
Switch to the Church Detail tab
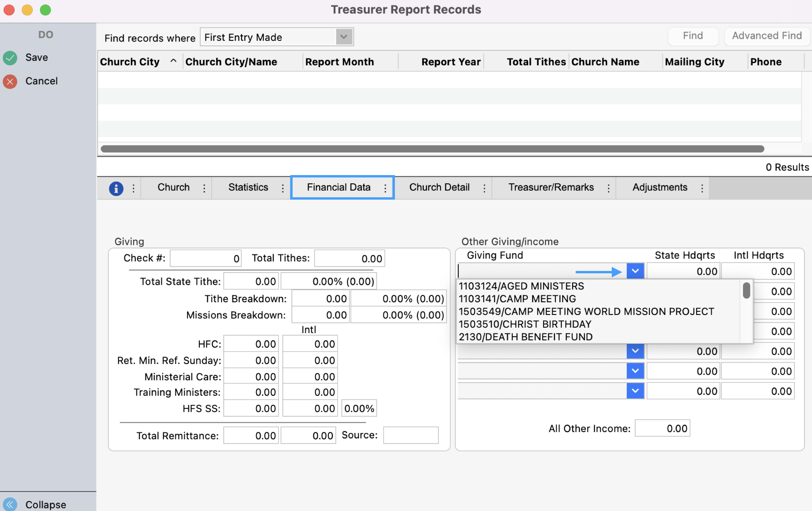pos(439,187)
